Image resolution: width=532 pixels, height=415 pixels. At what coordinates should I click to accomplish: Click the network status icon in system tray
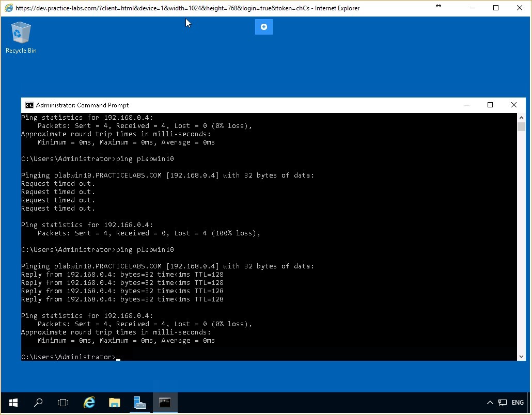click(x=502, y=402)
